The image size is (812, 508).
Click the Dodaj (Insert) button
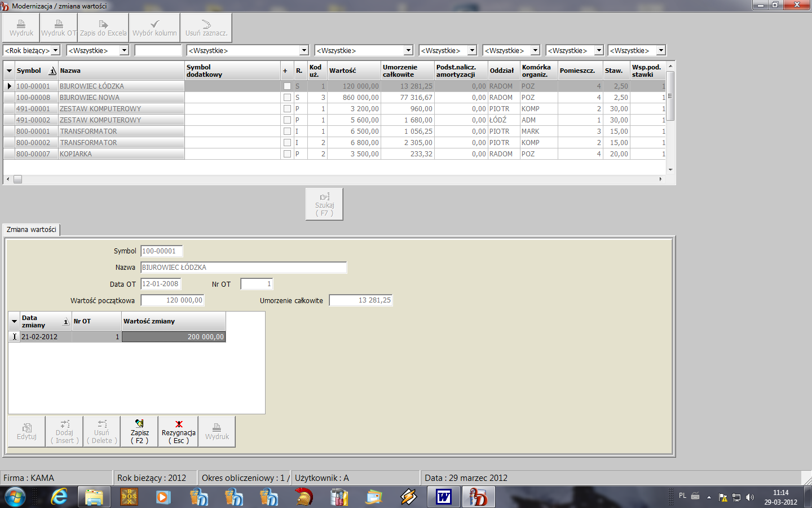64,432
